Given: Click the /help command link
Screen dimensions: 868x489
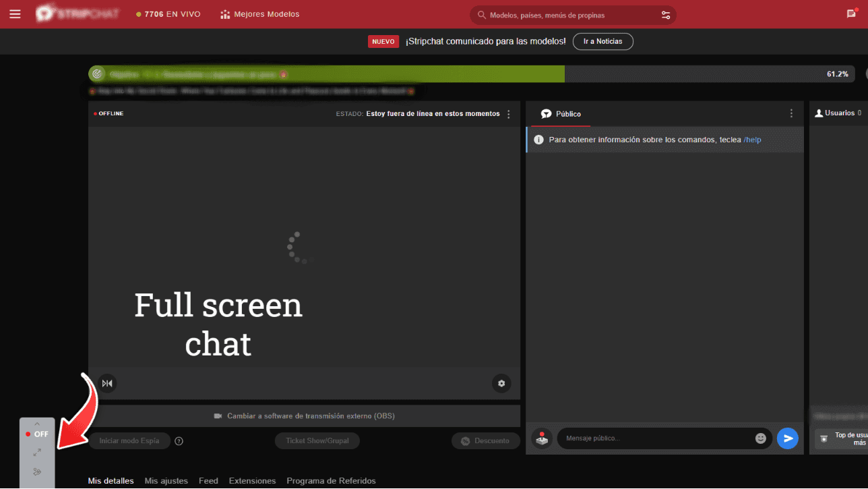Looking at the screenshot, I should pos(752,140).
